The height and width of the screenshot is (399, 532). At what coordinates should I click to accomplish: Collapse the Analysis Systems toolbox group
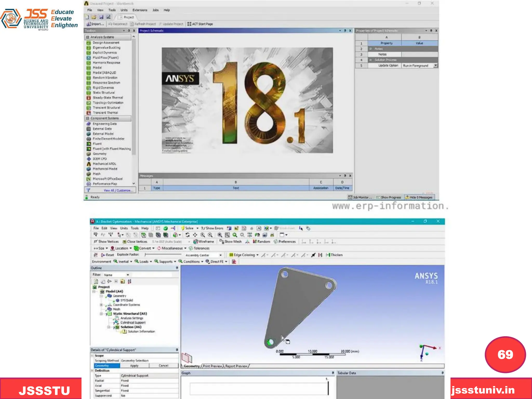[x=88, y=37]
